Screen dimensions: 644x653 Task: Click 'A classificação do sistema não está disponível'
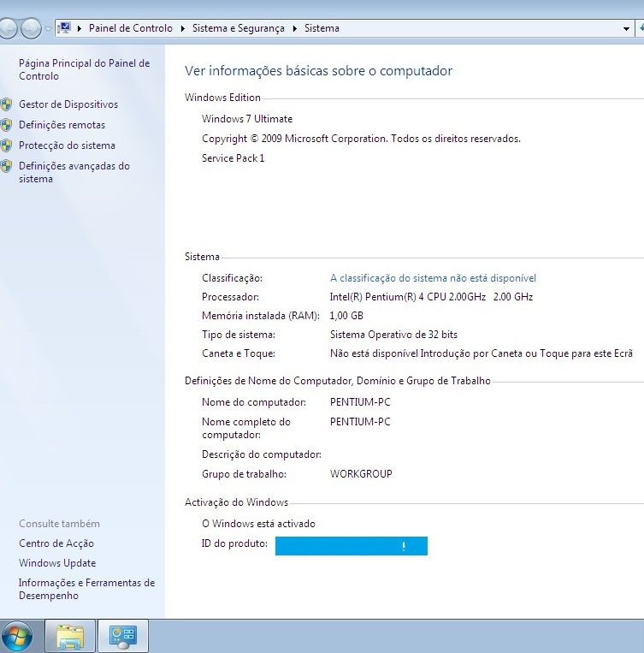point(433,278)
